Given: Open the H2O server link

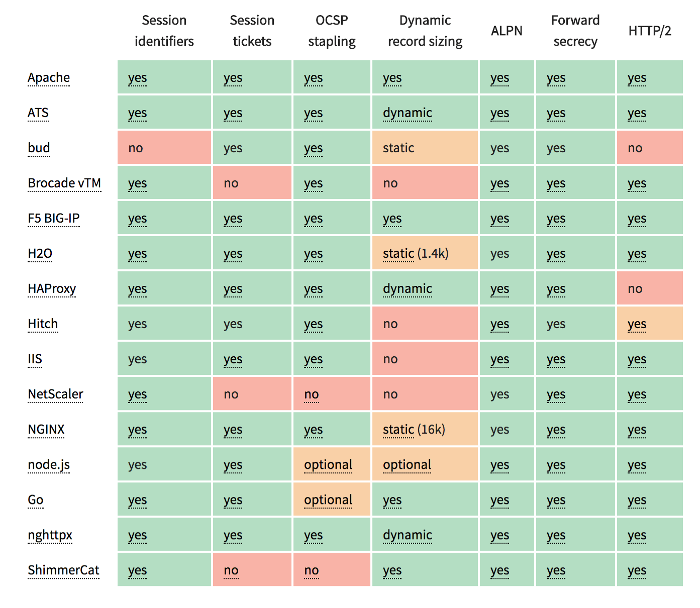Looking at the screenshot, I should 40,254.
